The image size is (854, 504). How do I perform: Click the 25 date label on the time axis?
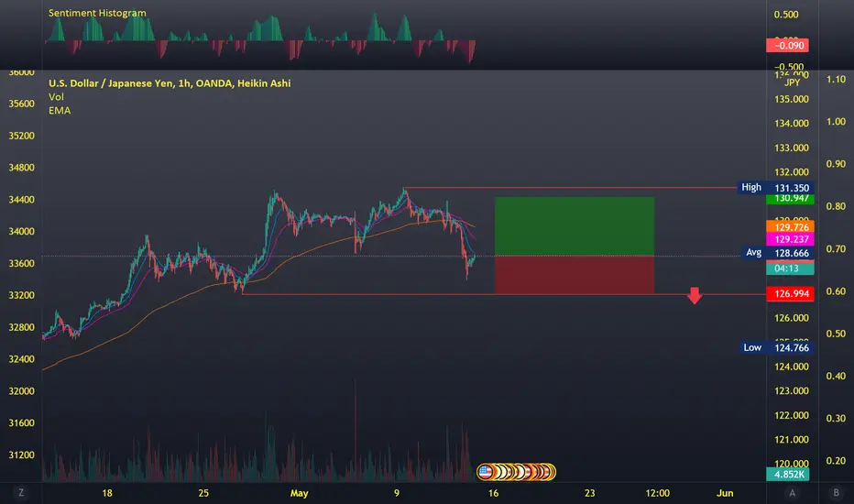[203, 493]
